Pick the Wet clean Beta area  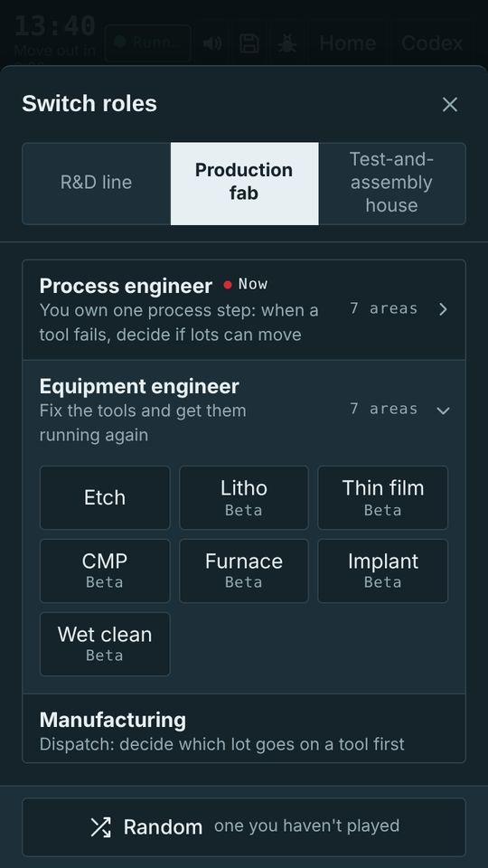105,644
